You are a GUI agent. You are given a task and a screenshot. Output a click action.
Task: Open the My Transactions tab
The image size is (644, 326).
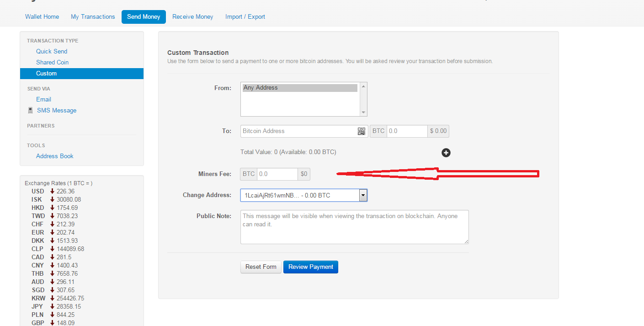93,17
